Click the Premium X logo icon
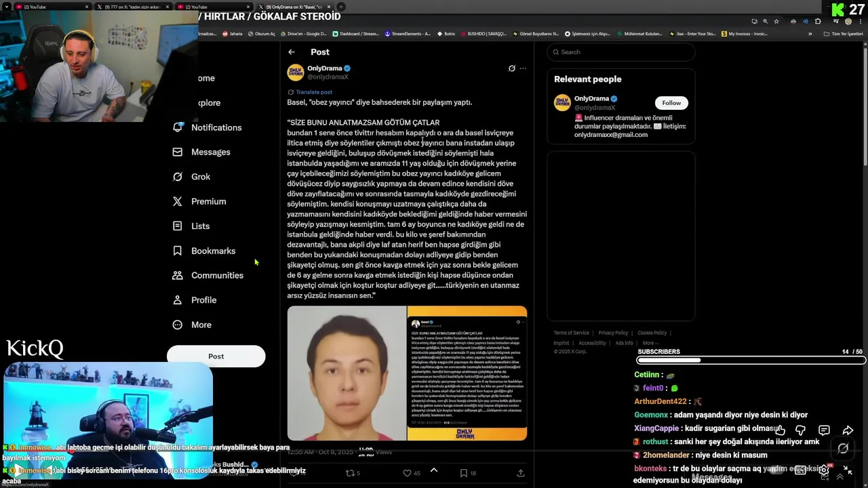 178,201
